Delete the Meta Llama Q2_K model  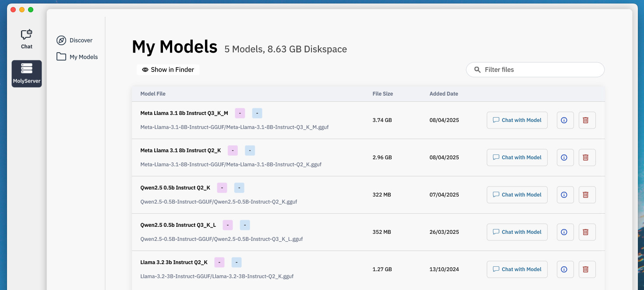click(x=587, y=158)
